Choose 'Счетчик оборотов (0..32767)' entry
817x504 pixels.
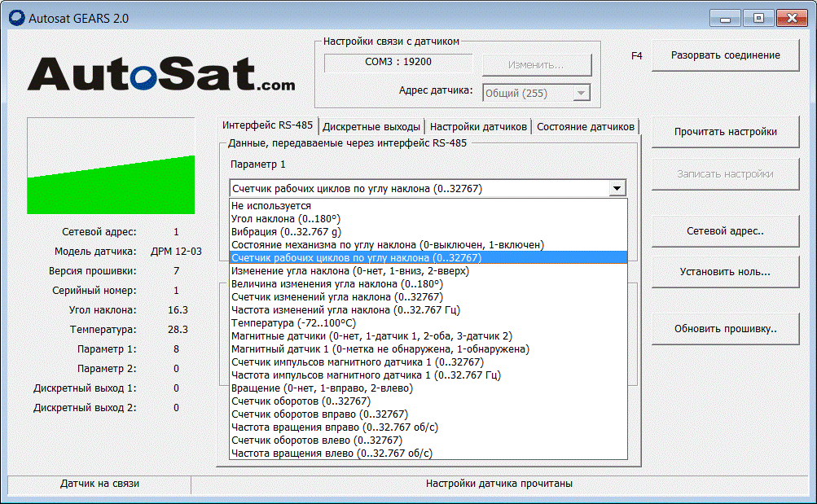(301, 401)
